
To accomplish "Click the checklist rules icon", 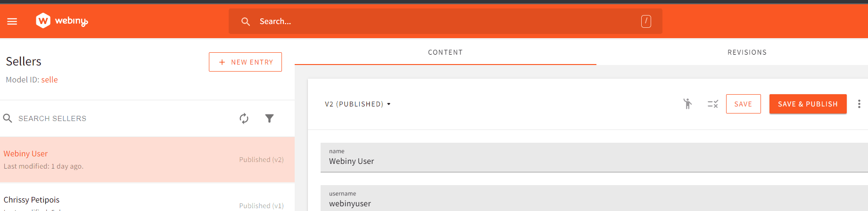I will (712, 104).
